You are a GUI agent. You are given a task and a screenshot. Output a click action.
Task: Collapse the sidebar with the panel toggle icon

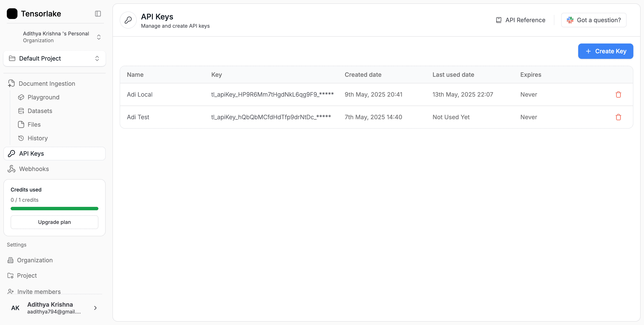pos(98,13)
